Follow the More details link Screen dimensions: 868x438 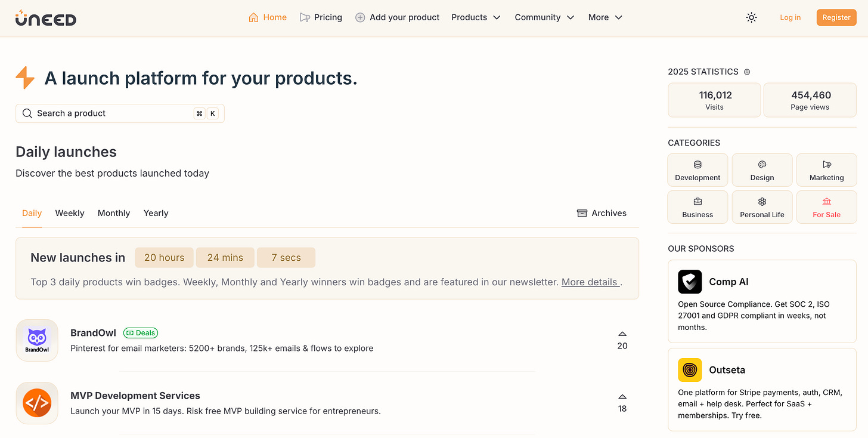click(x=590, y=282)
